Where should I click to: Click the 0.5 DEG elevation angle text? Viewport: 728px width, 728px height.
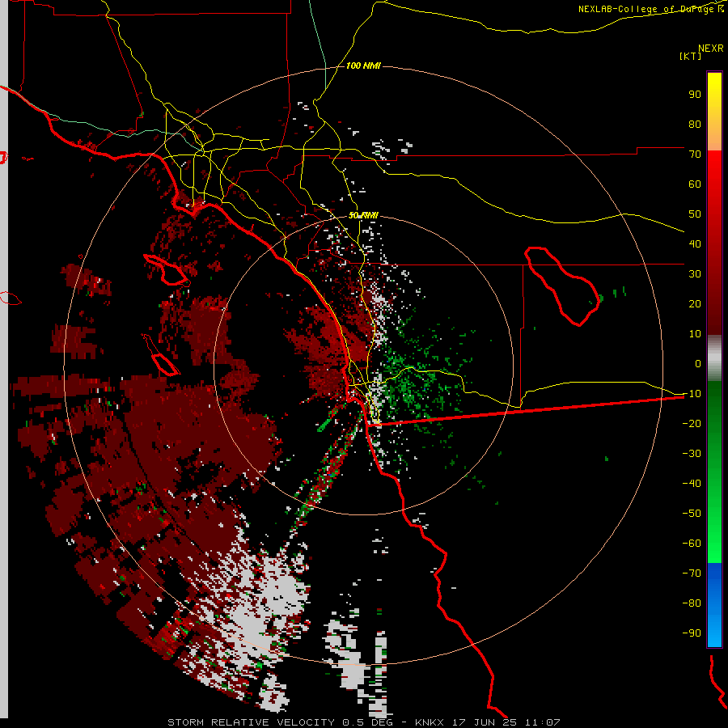[367, 722]
